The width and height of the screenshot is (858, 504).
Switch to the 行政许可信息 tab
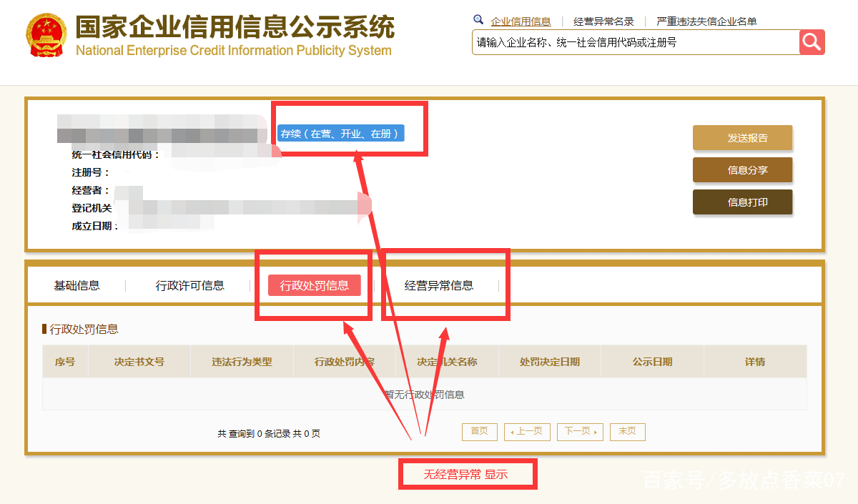(190, 285)
